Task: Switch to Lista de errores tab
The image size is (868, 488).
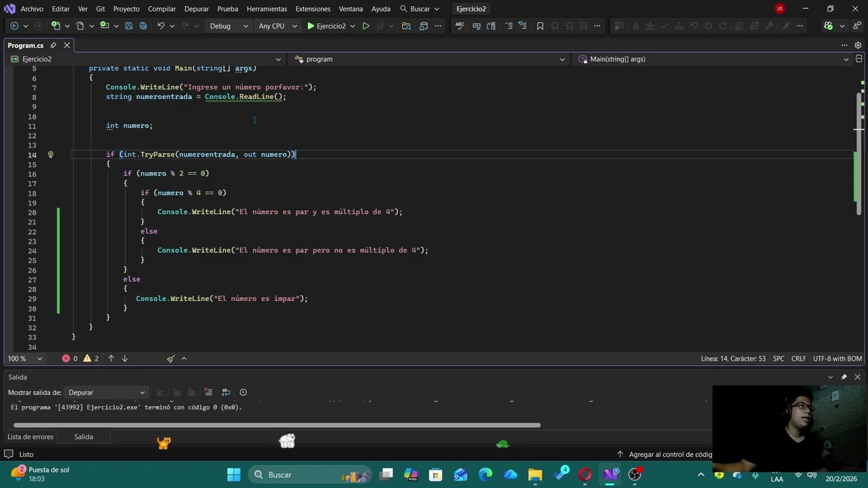Action: (x=31, y=437)
